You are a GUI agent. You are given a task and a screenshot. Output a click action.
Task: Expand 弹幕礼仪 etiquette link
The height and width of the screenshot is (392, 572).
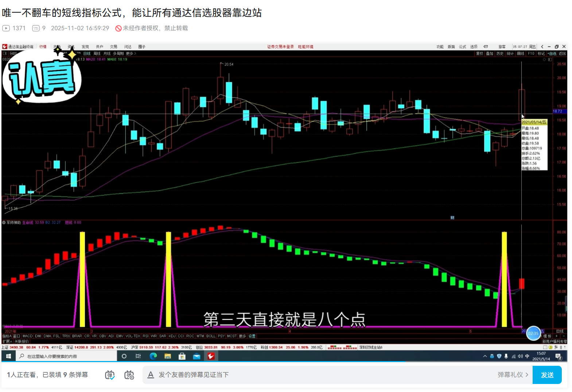[x=513, y=375]
